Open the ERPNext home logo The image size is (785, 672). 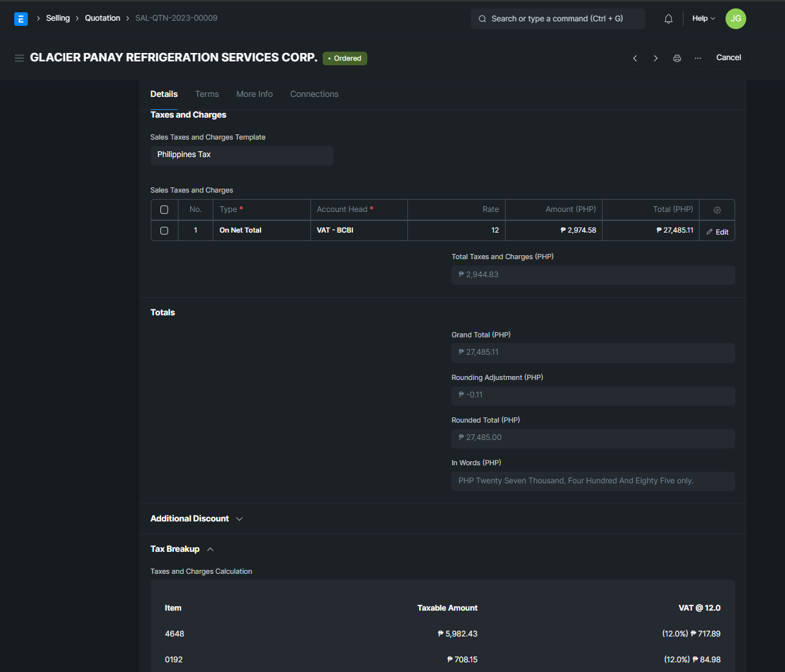[21, 19]
